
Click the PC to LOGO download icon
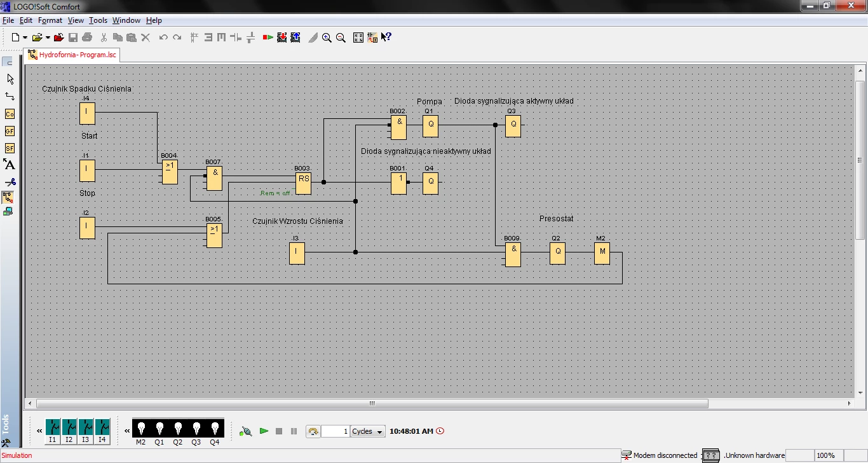point(281,38)
